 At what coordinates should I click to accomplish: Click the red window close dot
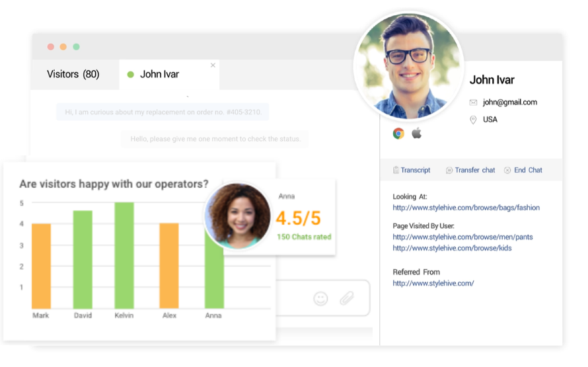51,46
